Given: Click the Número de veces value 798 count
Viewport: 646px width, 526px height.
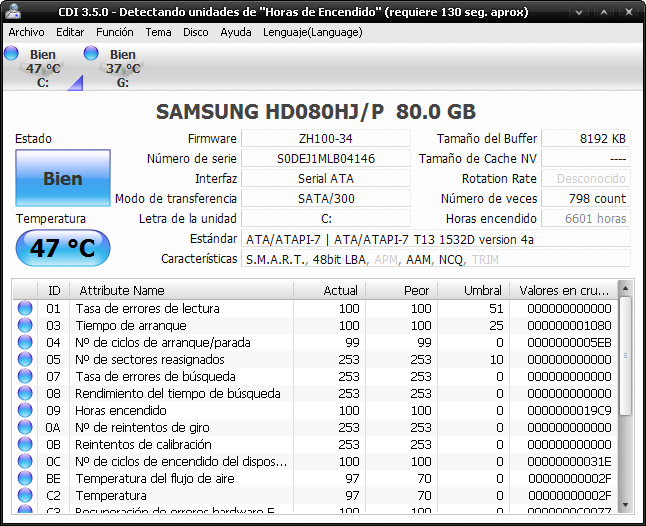Looking at the screenshot, I should (585, 199).
